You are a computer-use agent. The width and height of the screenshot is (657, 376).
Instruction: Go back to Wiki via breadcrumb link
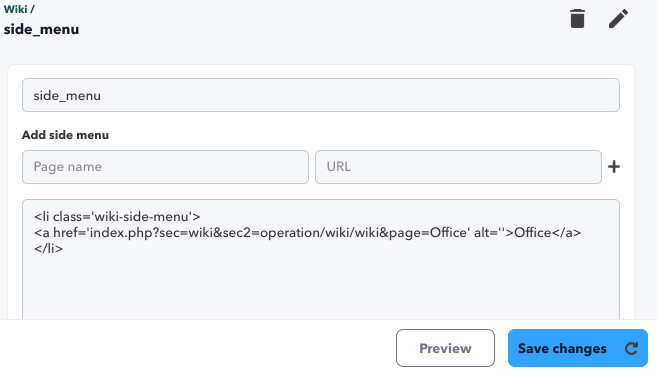click(x=15, y=9)
